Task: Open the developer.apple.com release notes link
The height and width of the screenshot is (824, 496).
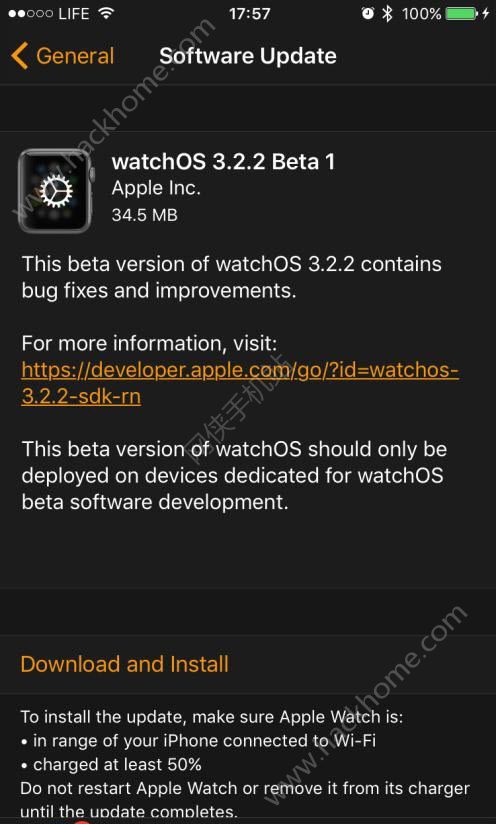Action: [240, 383]
